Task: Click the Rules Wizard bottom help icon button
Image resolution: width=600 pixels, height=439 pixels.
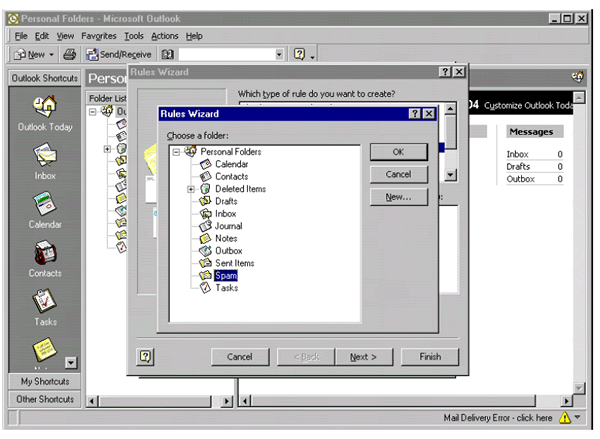Action: pos(145,357)
